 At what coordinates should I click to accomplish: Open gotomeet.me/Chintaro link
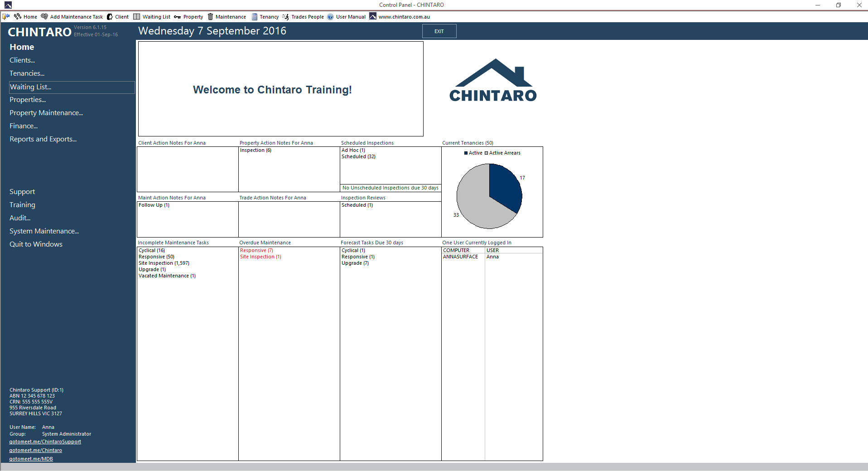click(x=36, y=450)
